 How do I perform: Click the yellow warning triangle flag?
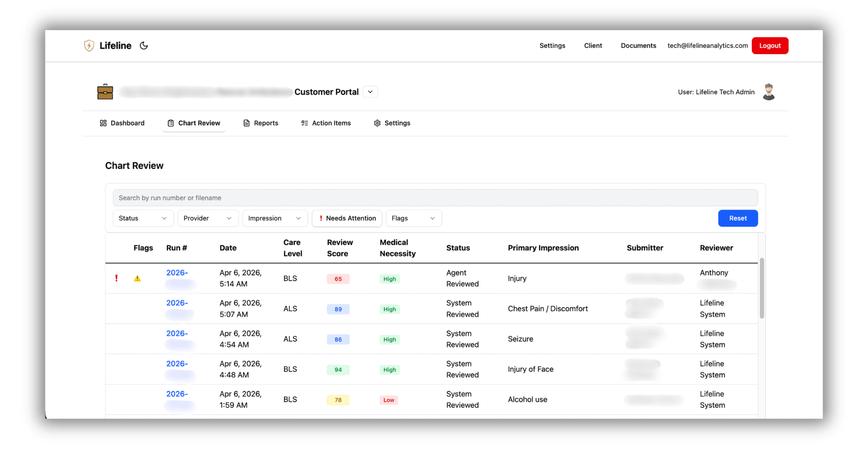(137, 278)
